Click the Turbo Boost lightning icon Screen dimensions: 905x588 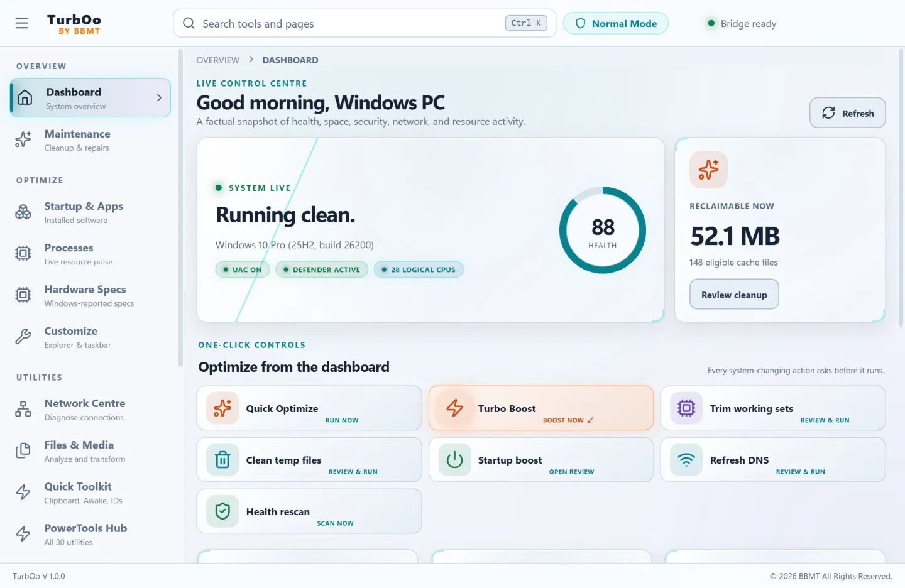(x=454, y=408)
